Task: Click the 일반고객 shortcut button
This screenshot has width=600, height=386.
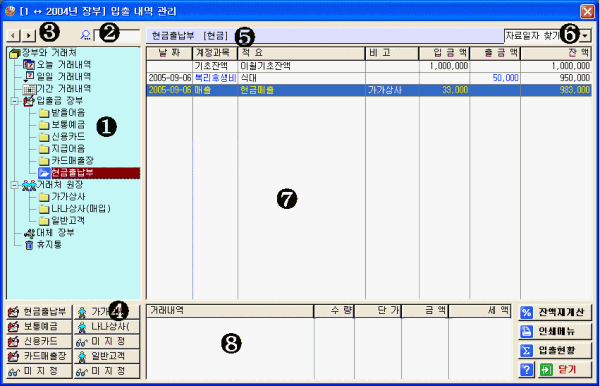Action: [x=107, y=356]
